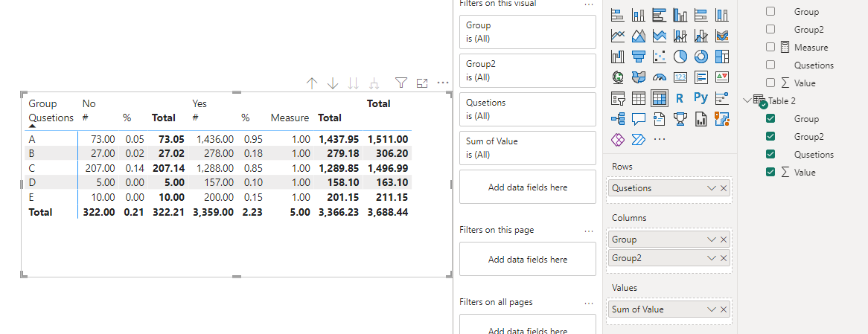
Task: Pick the waterfall chart visual
Action: tap(618, 57)
